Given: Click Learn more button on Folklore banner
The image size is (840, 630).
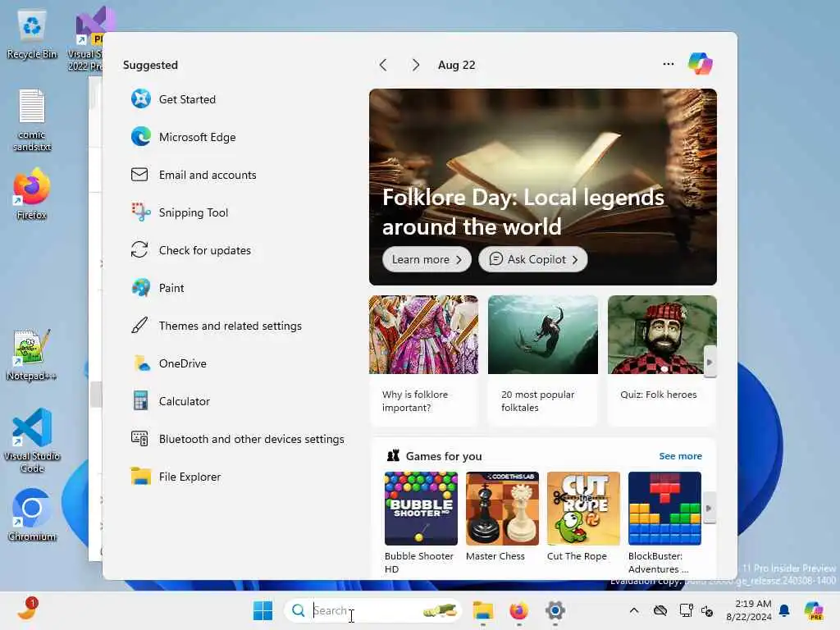Looking at the screenshot, I should [x=427, y=259].
